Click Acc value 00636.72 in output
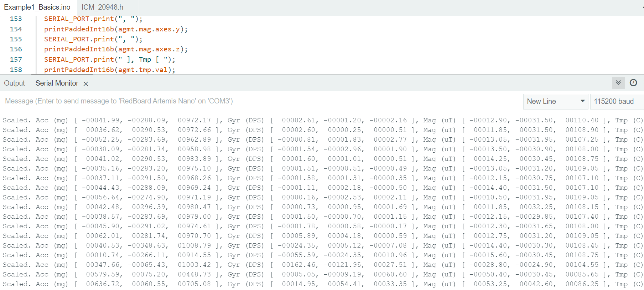The width and height of the screenshot is (644, 290). (102, 284)
